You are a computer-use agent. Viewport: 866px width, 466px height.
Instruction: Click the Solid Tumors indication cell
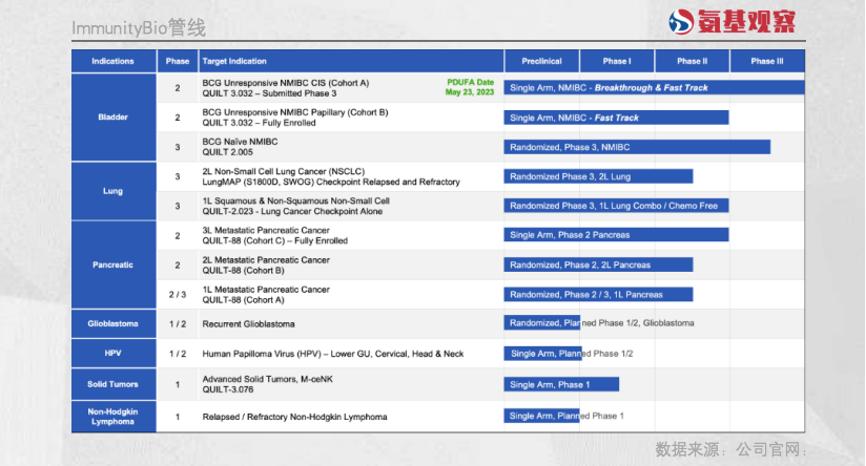(x=113, y=384)
